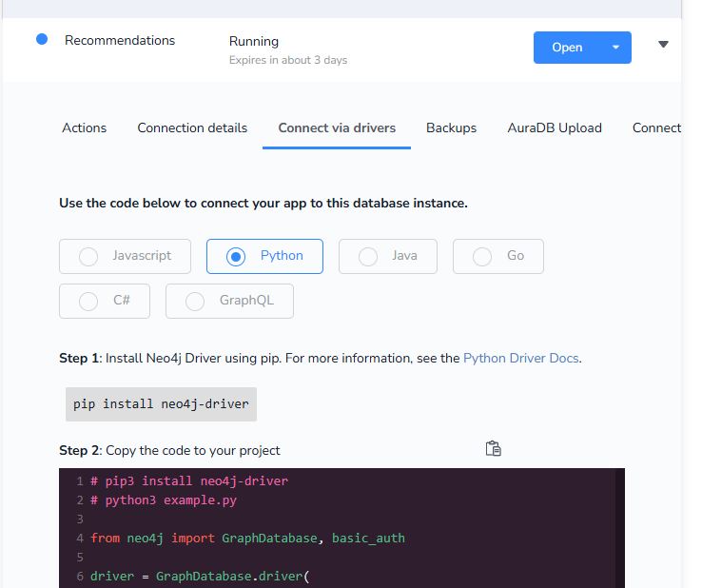Click the Expires in about 3 days text
This screenshot has width=702, height=588.
pyautogui.click(x=288, y=60)
